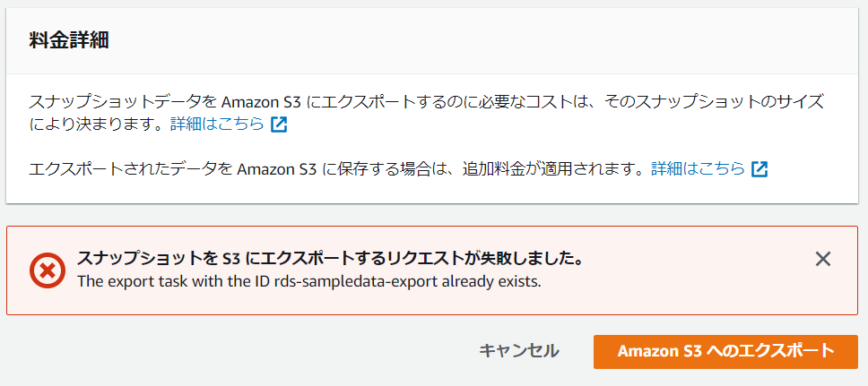Click the paragraph starting スナップショットデータを Amazon S3

point(426,113)
